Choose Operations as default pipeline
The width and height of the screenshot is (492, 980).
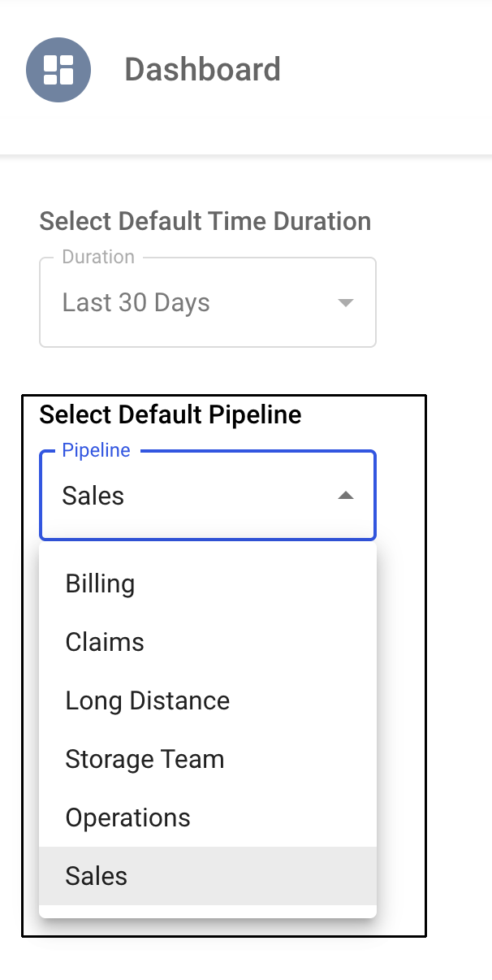pos(128,817)
